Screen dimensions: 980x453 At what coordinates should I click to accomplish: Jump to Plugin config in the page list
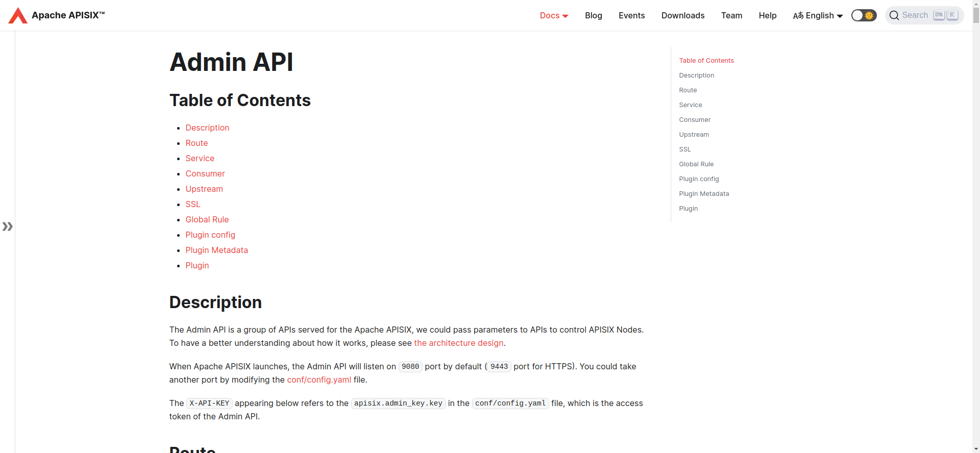point(210,235)
